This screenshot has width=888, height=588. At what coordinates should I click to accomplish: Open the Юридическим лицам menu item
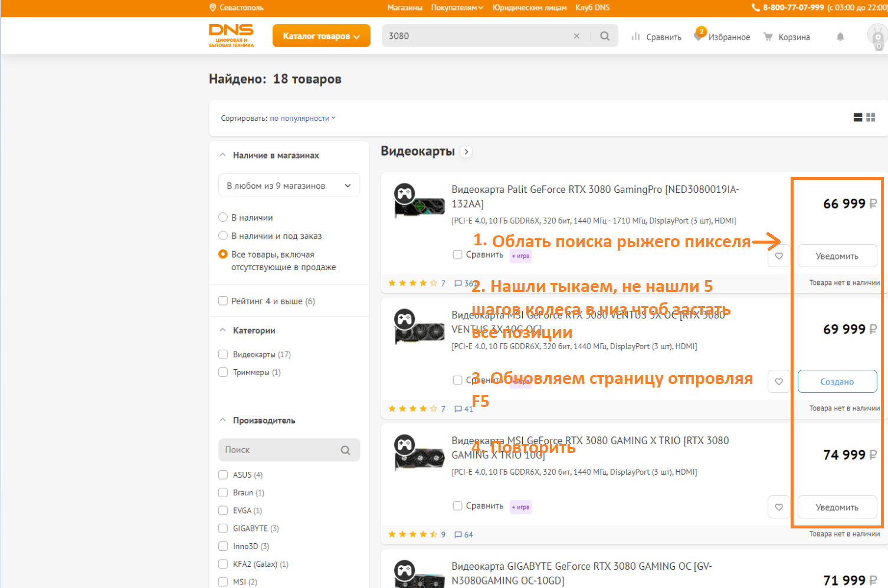pos(530,8)
